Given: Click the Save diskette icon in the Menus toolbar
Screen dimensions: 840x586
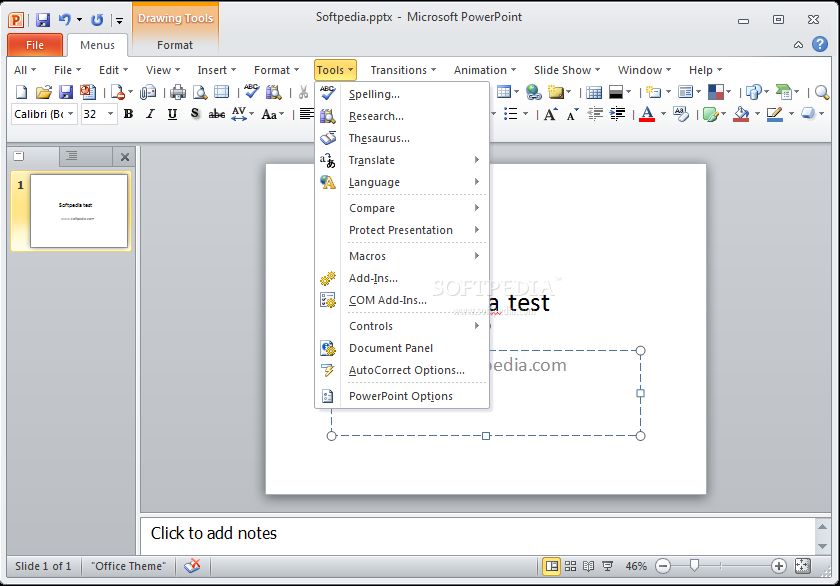Looking at the screenshot, I should 65,92.
